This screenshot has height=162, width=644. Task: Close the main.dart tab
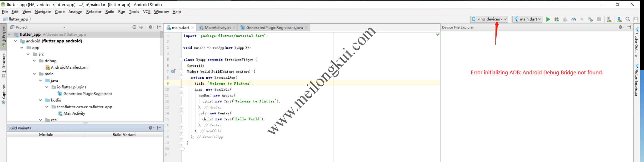[192, 28]
